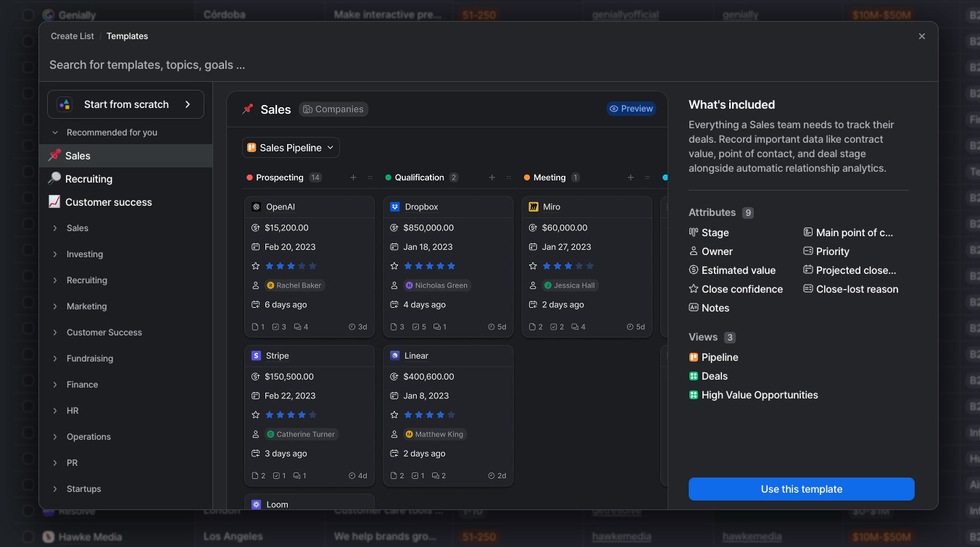
Task: Expand the Sales category in sidebar
Action: 55,228
